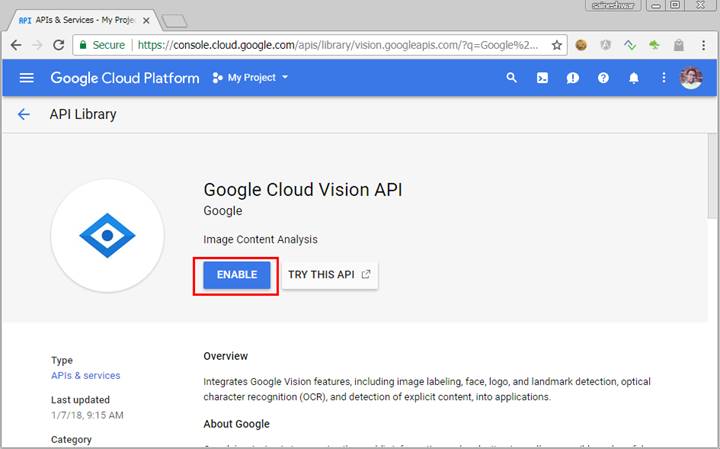720x449 pixels.
Task: Click the gray bag extension icon
Action: point(679,45)
